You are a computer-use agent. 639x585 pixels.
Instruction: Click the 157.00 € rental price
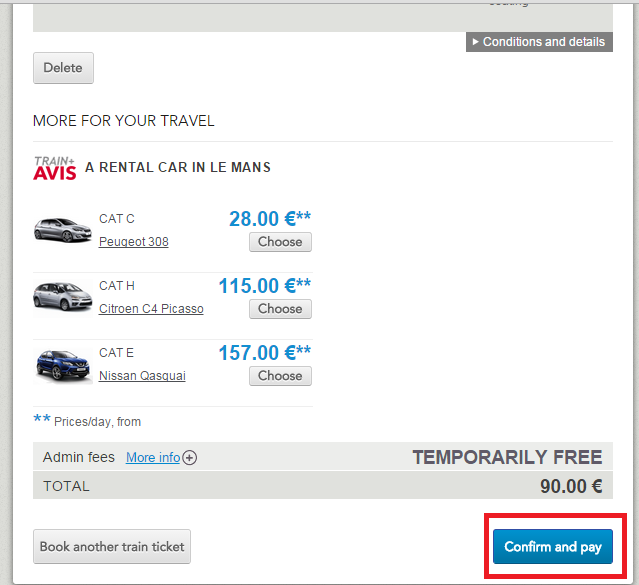click(264, 353)
